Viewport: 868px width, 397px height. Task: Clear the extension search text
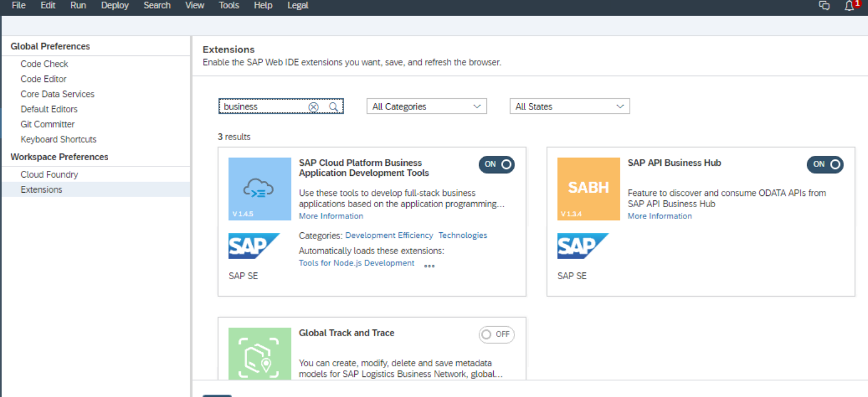[x=314, y=107]
